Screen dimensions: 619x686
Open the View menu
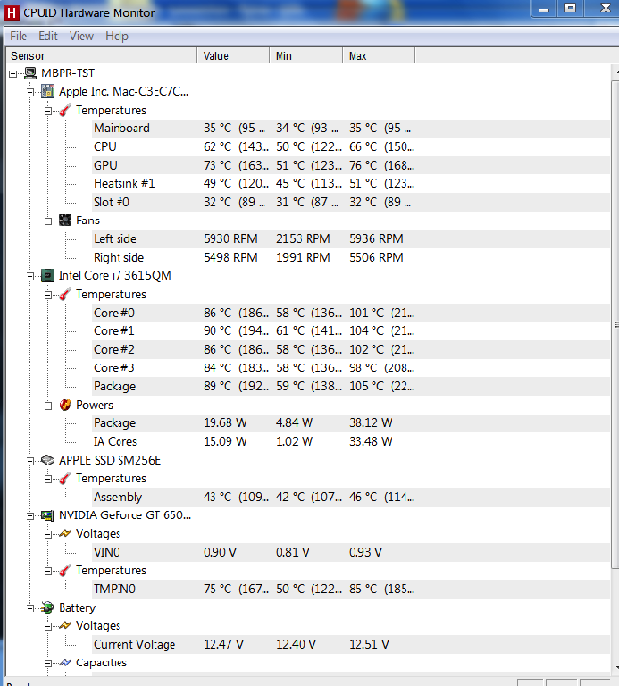[x=82, y=36]
